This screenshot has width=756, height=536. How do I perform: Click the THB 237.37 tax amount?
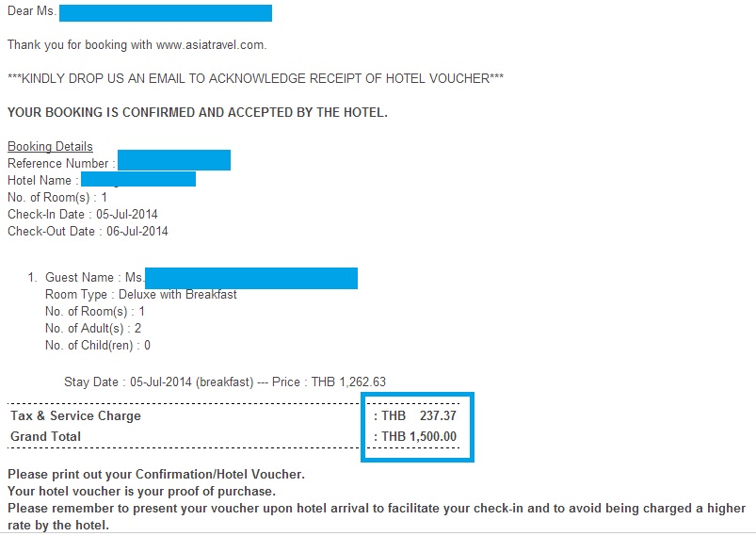419,415
